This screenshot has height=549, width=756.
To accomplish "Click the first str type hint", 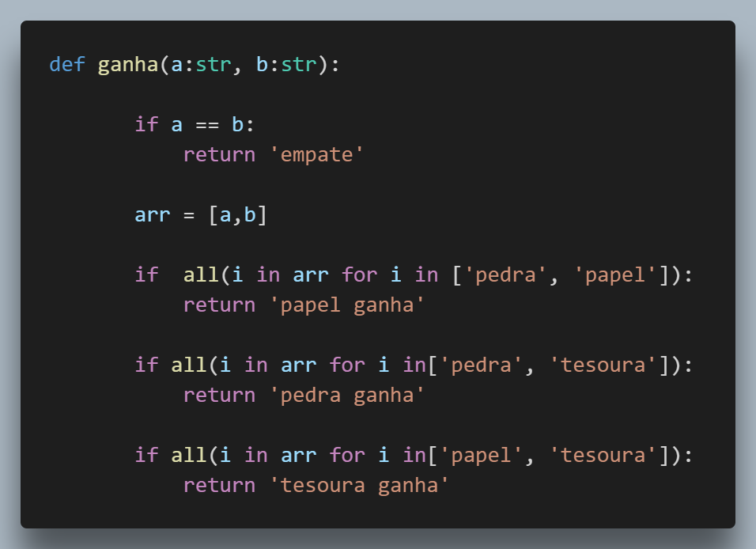I will pos(214,64).
